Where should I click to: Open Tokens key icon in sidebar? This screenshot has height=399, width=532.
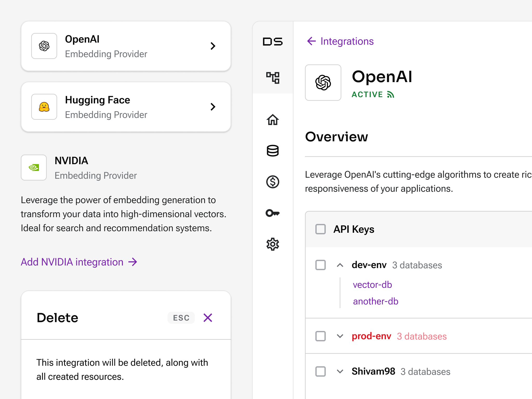(272, 213)
